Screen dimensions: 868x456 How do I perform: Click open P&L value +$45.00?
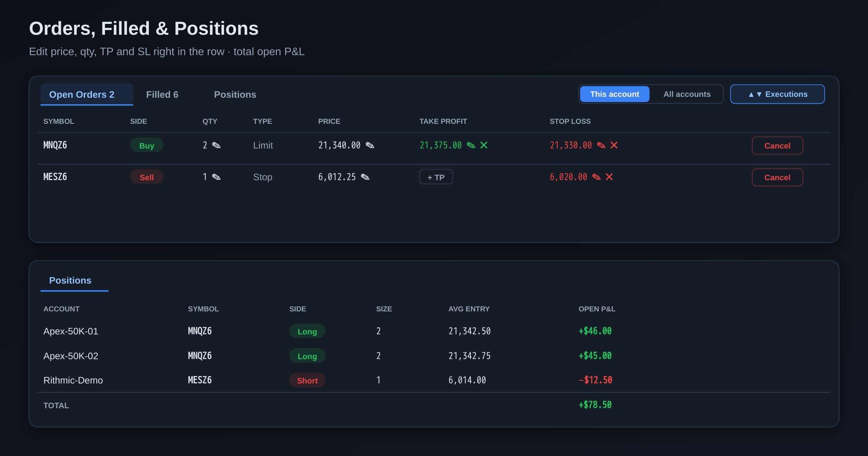click(x=595, y=356)
